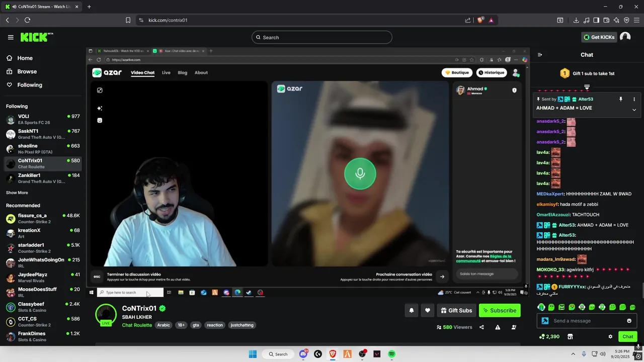The image size is (644, 362).
Task: Open the Leo AI sparkle icon
Action: point(616,20)
